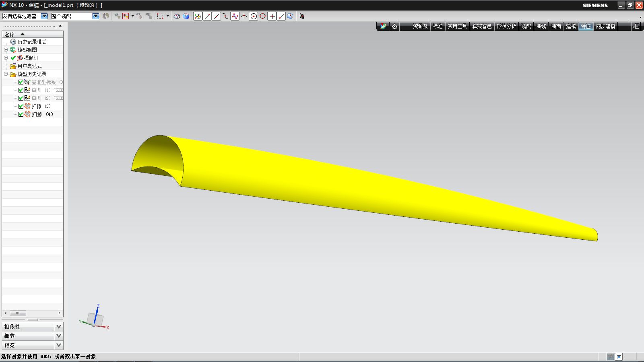Switch to the 特征 tab
Screen dimensions: 644x362
coord(586,27)
